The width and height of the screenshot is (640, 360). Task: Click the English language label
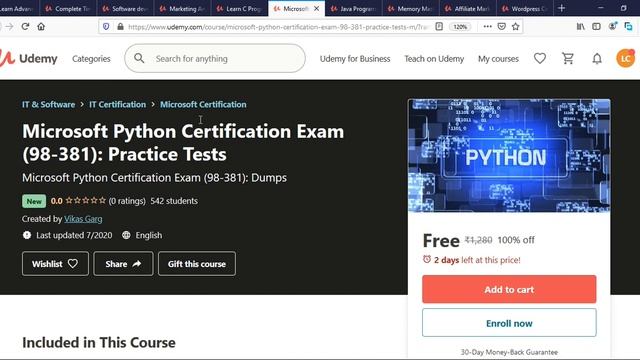point(149,235)
